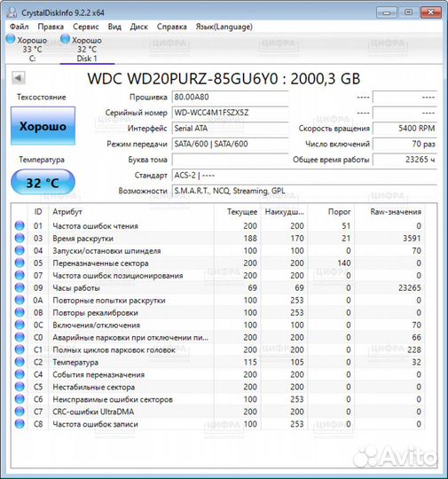Viewport: 448px width, 479px height.
Task: Click the Raw-значения column header
Action: 389,212
